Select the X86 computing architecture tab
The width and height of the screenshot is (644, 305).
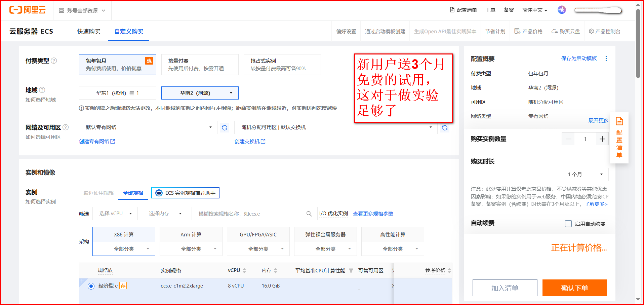pyautogui.click(x=124, y=235)
